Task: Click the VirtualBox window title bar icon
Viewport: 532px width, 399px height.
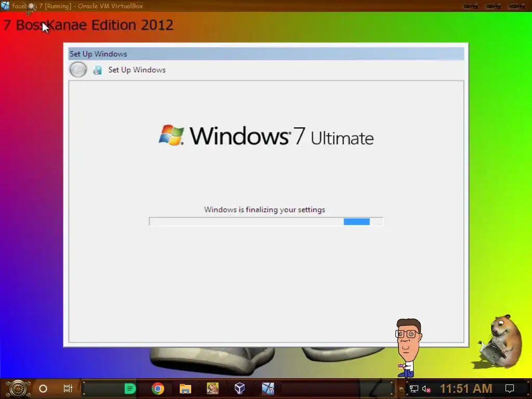Action: click(5, 5)
